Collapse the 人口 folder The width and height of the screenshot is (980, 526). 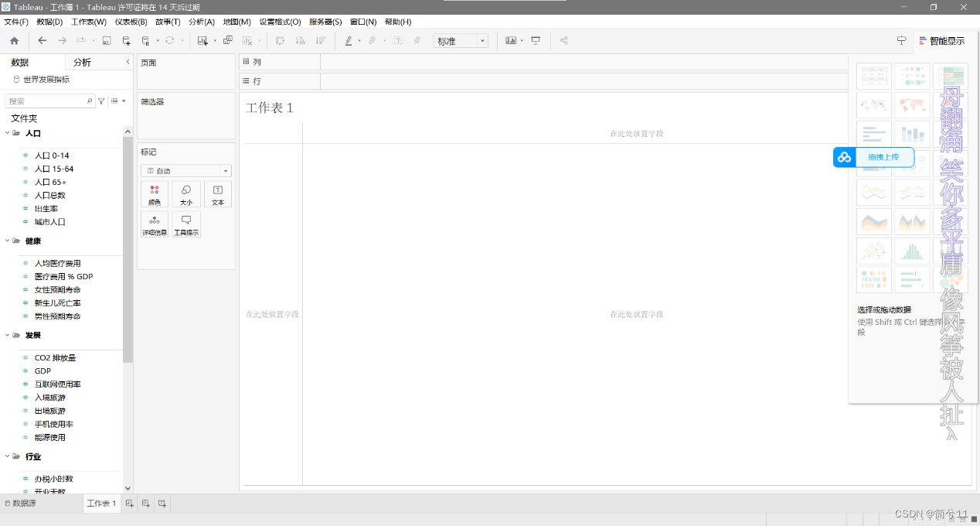click(7, 133)
